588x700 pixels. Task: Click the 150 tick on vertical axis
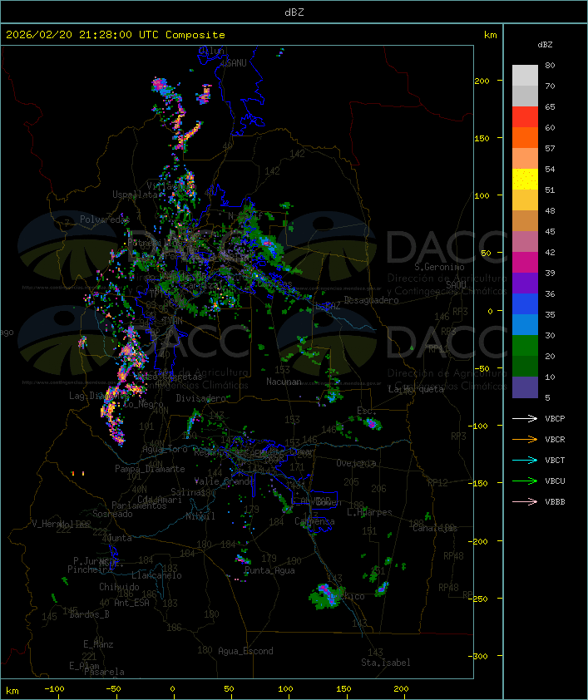[482, 138]
